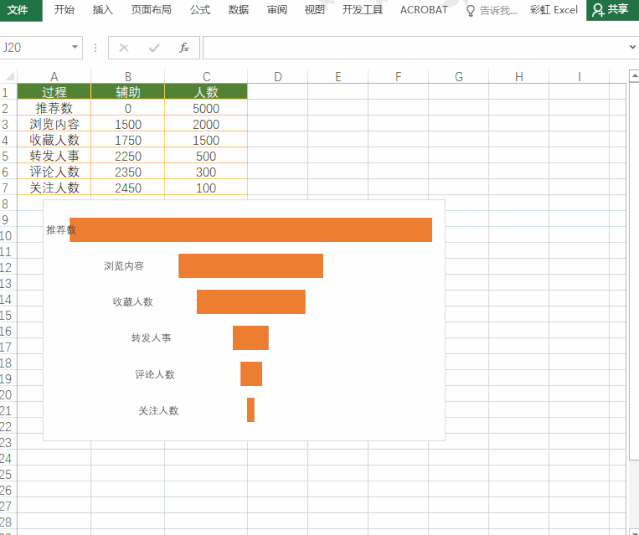Click the chart axis label 浏览内容
The height and width of the screenshot is (535, 639).
click(x=124, y=266)
